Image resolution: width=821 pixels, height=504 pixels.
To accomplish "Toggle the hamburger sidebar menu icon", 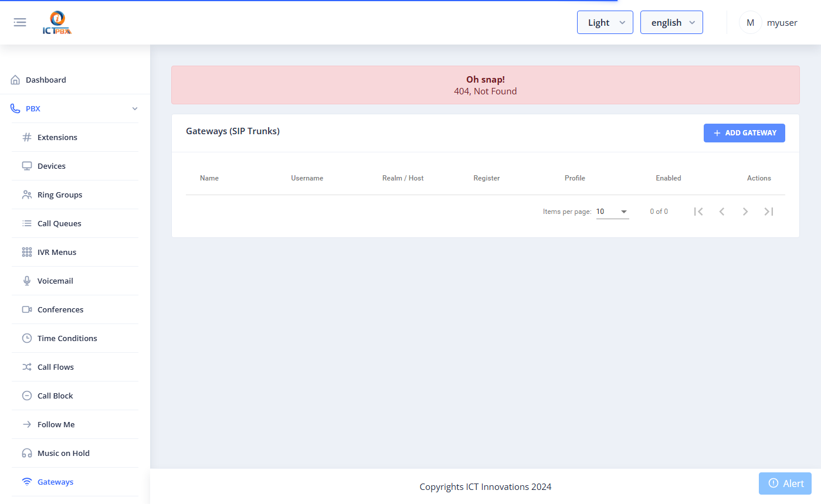I will point(20,22).
